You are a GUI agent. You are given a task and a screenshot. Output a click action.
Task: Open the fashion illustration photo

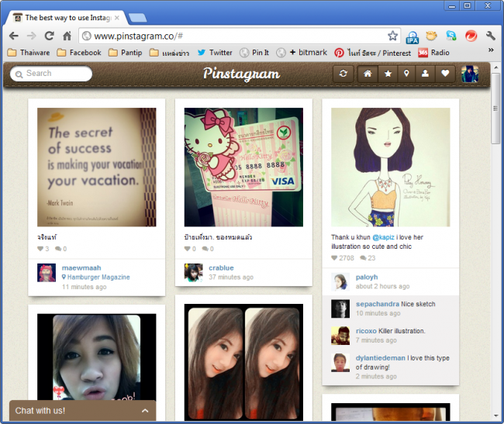click(391, 167)
